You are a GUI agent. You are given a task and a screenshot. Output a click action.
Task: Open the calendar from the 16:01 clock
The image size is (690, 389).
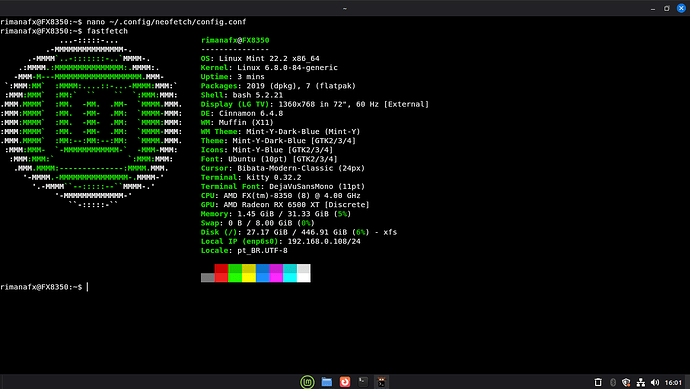673,383
